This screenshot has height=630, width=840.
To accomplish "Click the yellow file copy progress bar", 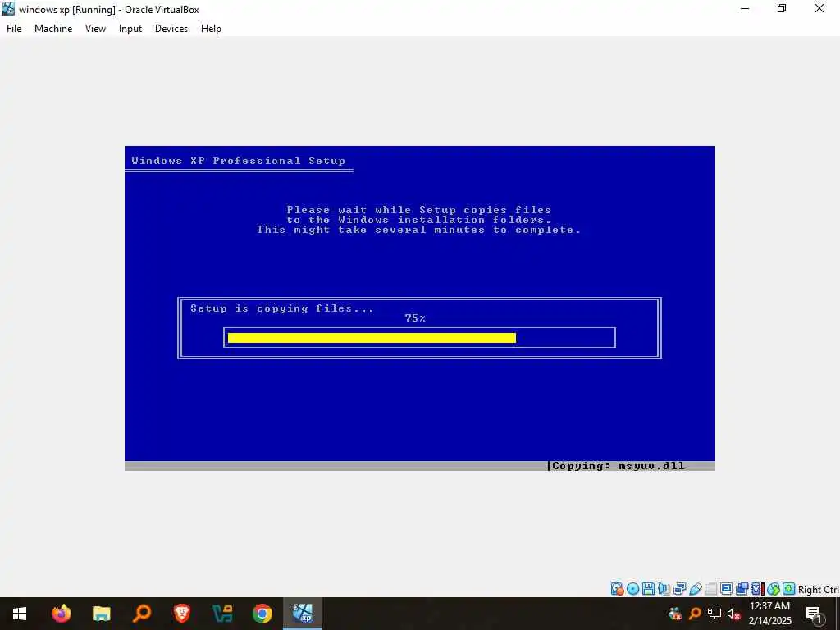I will pos(372,337).
